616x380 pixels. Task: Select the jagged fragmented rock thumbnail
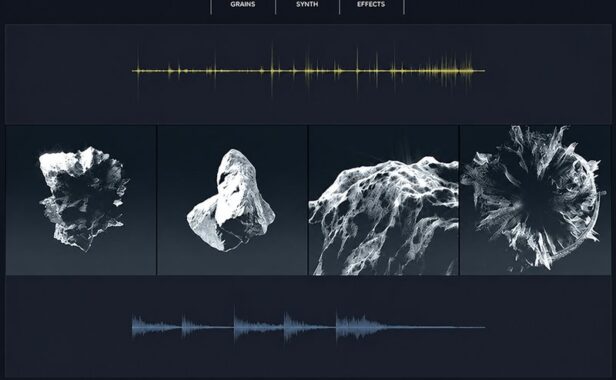[81, 200]
